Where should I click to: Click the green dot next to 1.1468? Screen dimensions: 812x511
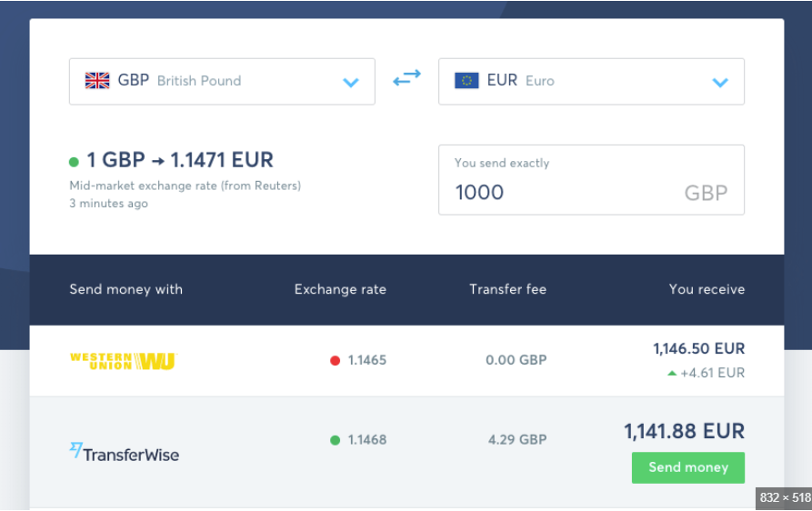(x=335, y=440)
